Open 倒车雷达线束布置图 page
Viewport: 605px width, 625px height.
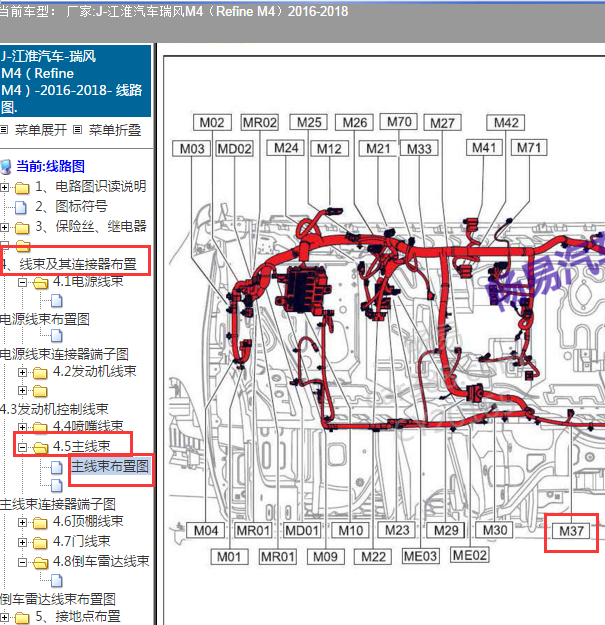(58, 599)
